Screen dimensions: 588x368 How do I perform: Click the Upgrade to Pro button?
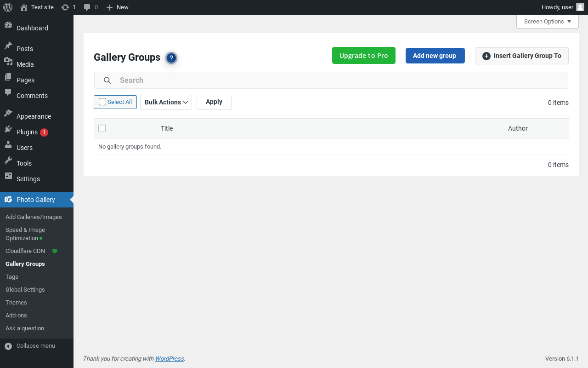click(x=364, y=56)
